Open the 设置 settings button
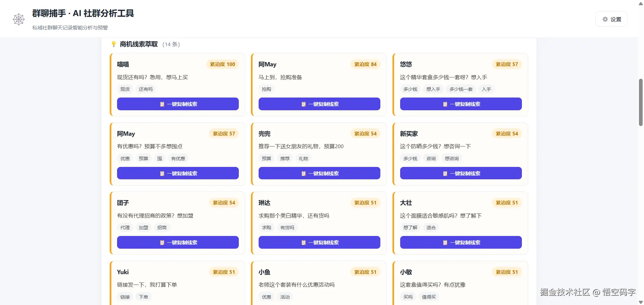This screenshot has height=305, width=644. pos(611,19)
